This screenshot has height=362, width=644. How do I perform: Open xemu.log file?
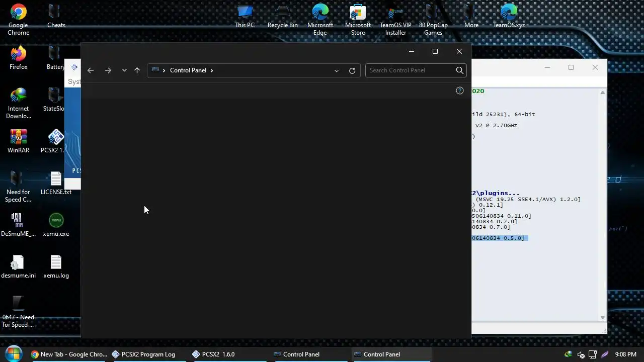[56, 266]
